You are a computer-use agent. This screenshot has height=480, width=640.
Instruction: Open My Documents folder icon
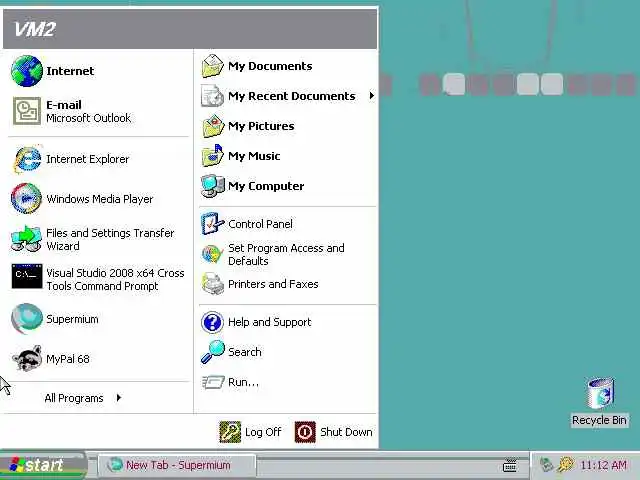(x=213, y=66)
